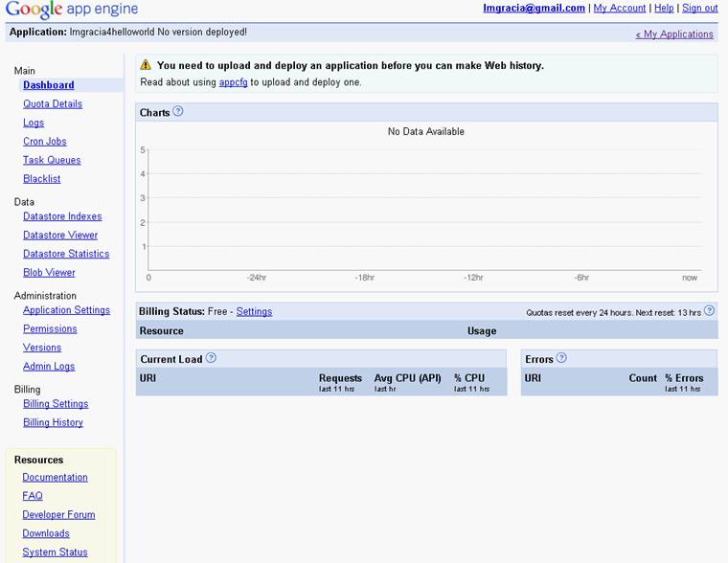Image resolution: width=728 pixels, height=563 pixels.
Task: Click the help icon next to Errors
Action: tap(561, 358)
